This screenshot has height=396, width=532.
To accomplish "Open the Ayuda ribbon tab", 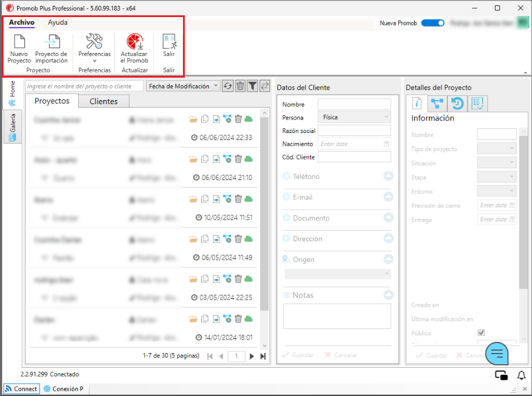I will tap(58, 22).
